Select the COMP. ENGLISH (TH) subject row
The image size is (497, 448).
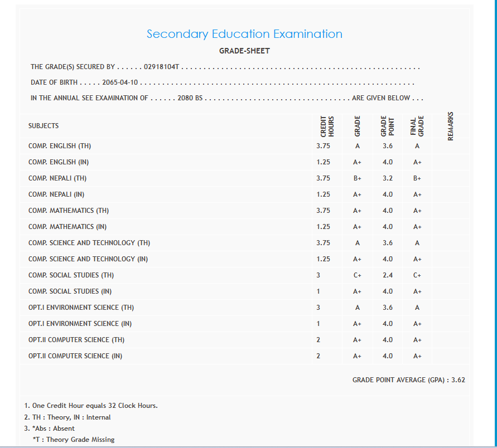click(x=60, y=146)
